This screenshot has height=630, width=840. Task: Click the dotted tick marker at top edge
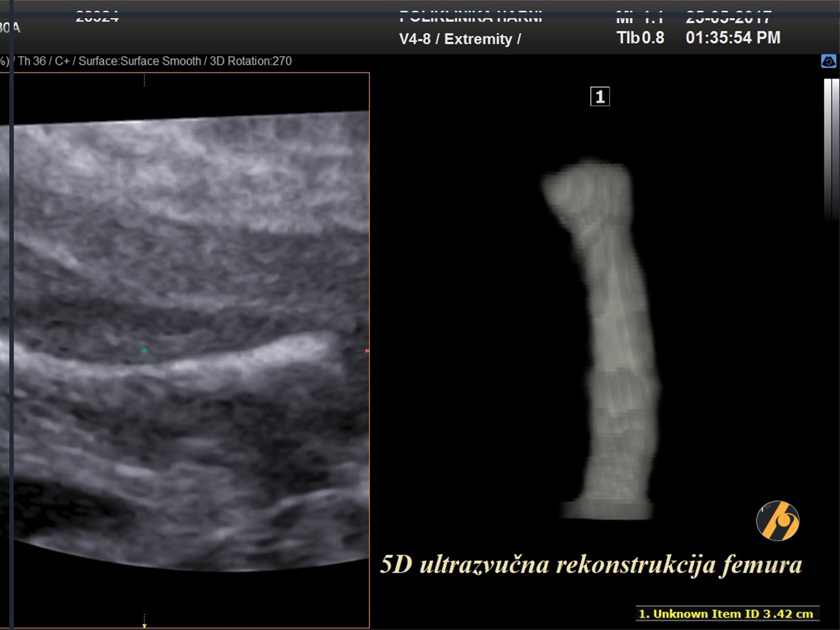pyautogui.click(x=144, y=80)
